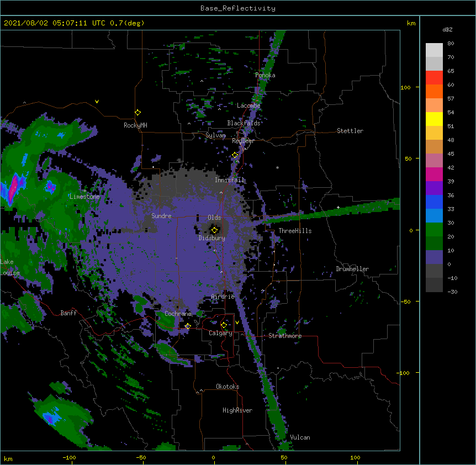Click the Blackfalds city label

[244, 123]
